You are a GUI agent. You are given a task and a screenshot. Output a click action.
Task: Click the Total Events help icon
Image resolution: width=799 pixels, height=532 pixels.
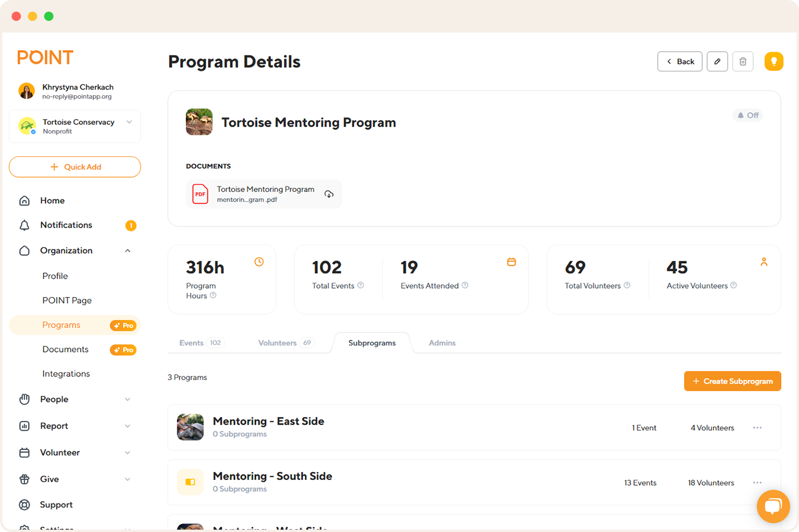pyautogui.click(x=361, y=285)
